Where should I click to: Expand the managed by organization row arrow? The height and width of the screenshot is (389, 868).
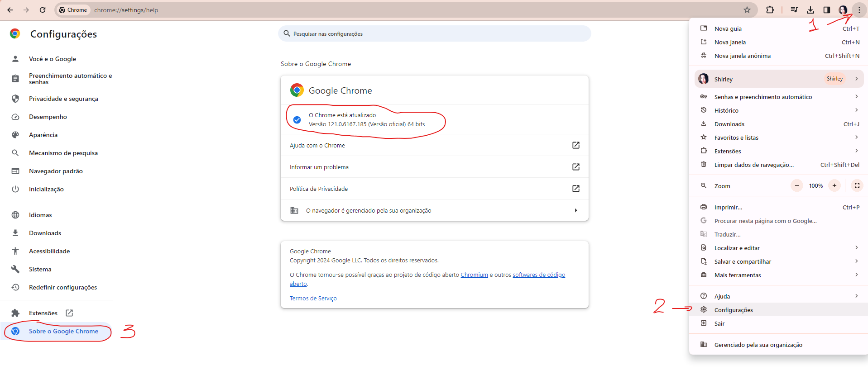[x=576, y=210]
